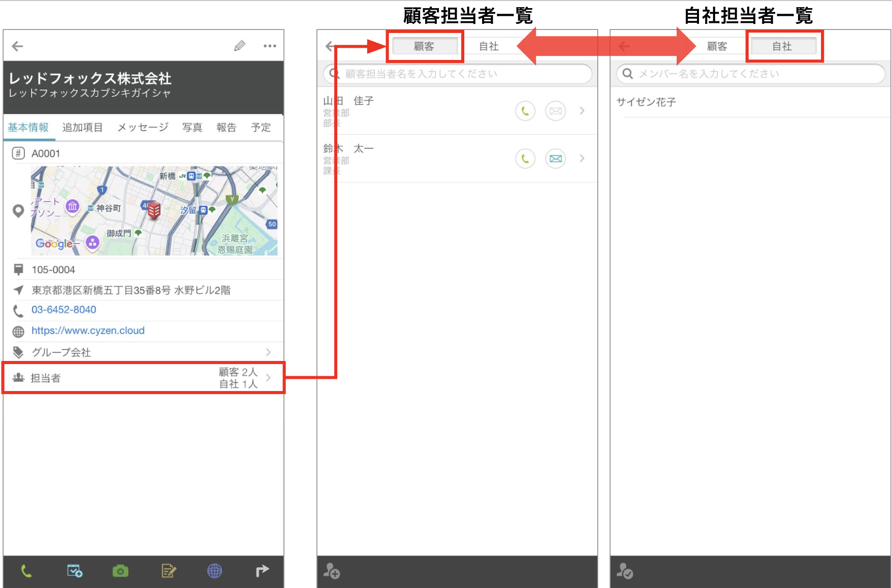Viewport: 892px width, 588px height.
Task: Tap the pencil edit icon
Action: click(x=240, y=46)
